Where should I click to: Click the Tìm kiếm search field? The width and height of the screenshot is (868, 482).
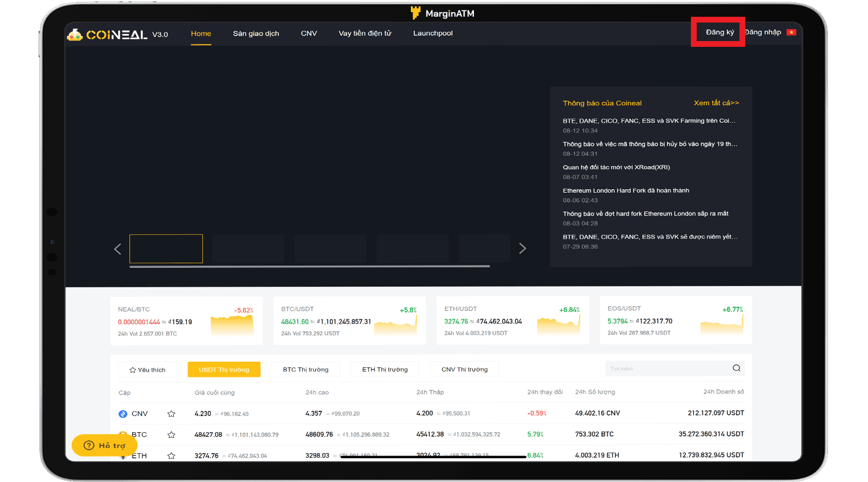click(x=668, y=369)
